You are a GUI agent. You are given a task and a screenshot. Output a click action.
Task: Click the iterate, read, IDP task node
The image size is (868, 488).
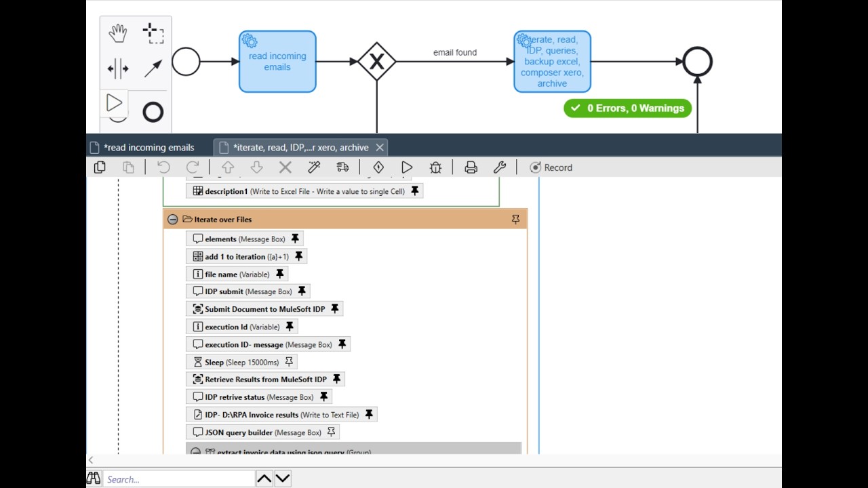[552, 62]
